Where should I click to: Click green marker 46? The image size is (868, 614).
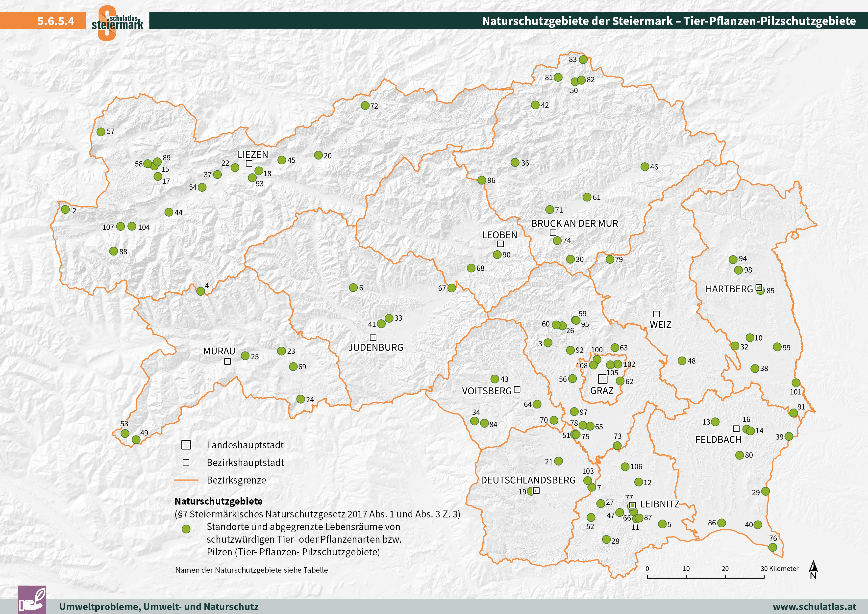click(x=645, y=167)
